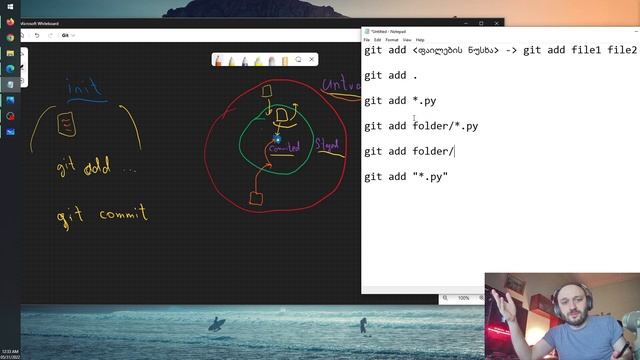This screenshot has width=640, height=360.
Task: Close the Microsoft Whiteboard window
Action: click(497, 23)
